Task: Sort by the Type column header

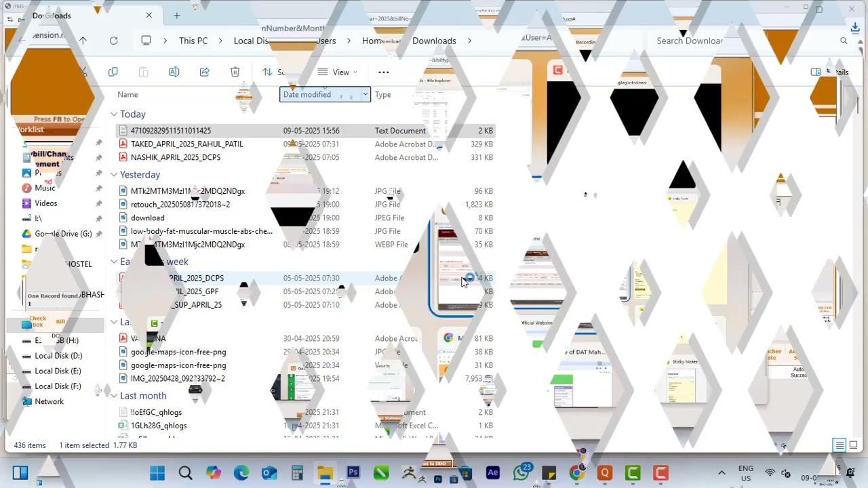Action: coord(383,95)
